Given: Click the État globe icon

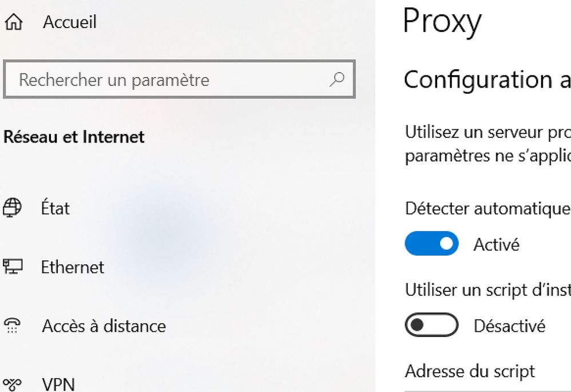Looking at the screenshot, I should click(11, 208).
